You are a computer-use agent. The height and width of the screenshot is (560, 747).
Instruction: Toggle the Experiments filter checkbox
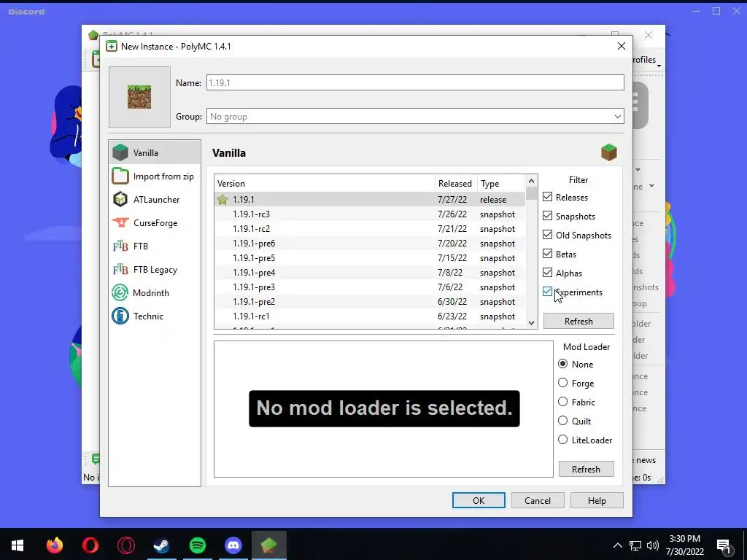click(547, 292)
